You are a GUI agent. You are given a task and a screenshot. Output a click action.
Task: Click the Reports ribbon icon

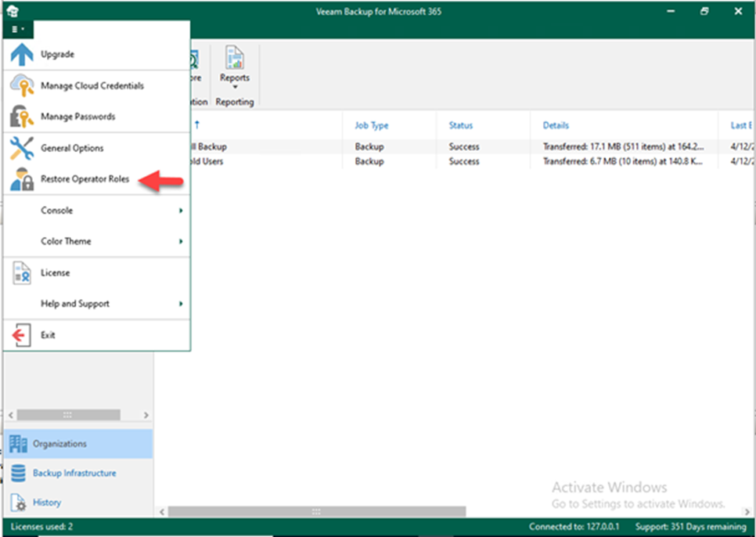pyautogui.click(x=235, y=59)
